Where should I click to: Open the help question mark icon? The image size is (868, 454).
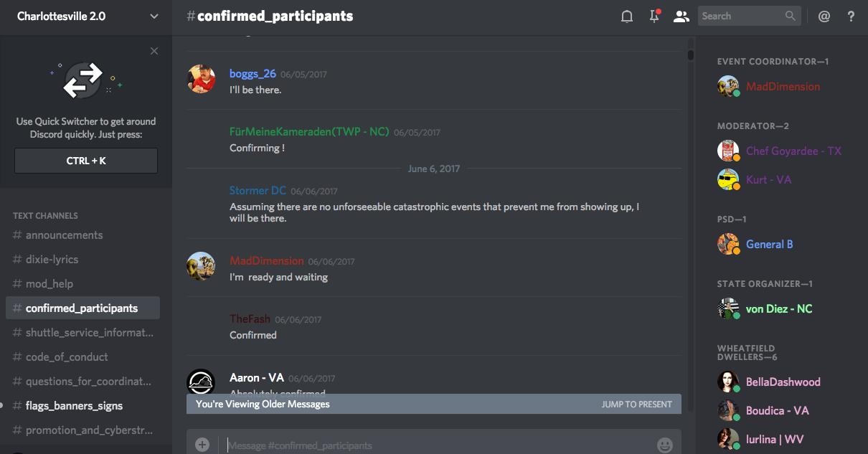(x=851, y=16)
